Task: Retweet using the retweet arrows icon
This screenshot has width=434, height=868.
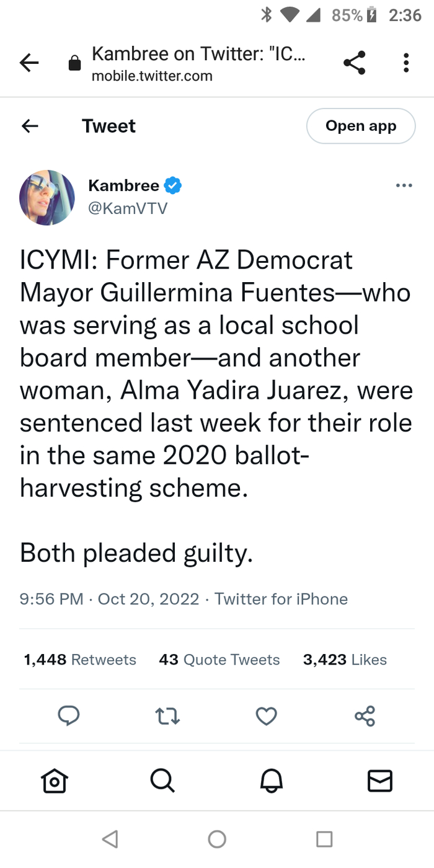Action: pyautogui.click(x=167, y=717)
